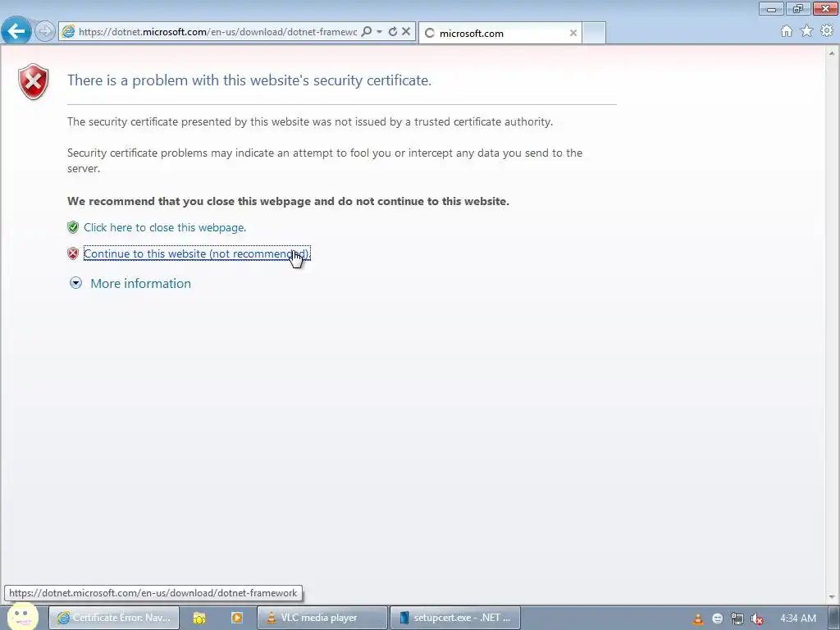The image size is (840, 630).
Task: Open the media player taskbar icon
Action: click(237, 618)
